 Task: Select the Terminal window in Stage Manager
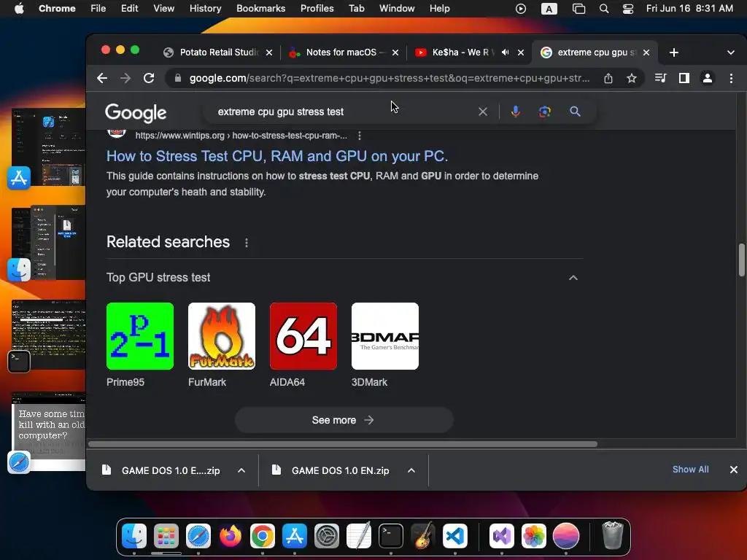point(47,335)
